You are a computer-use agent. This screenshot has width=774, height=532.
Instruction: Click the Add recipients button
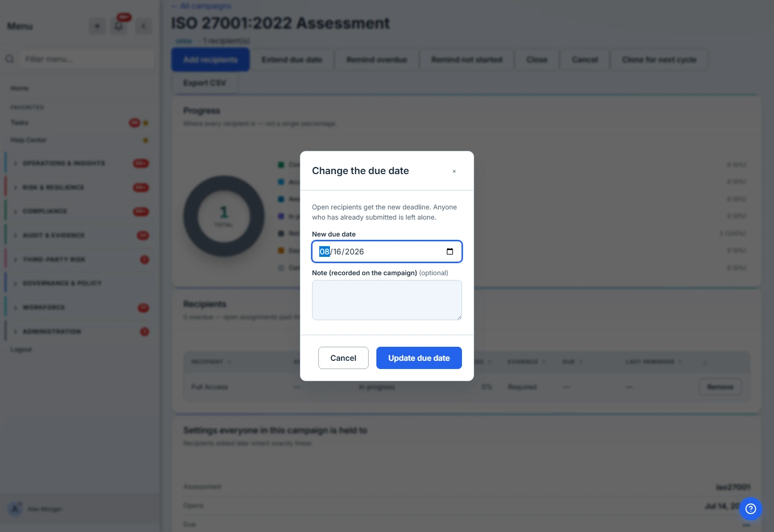(210, 59)
